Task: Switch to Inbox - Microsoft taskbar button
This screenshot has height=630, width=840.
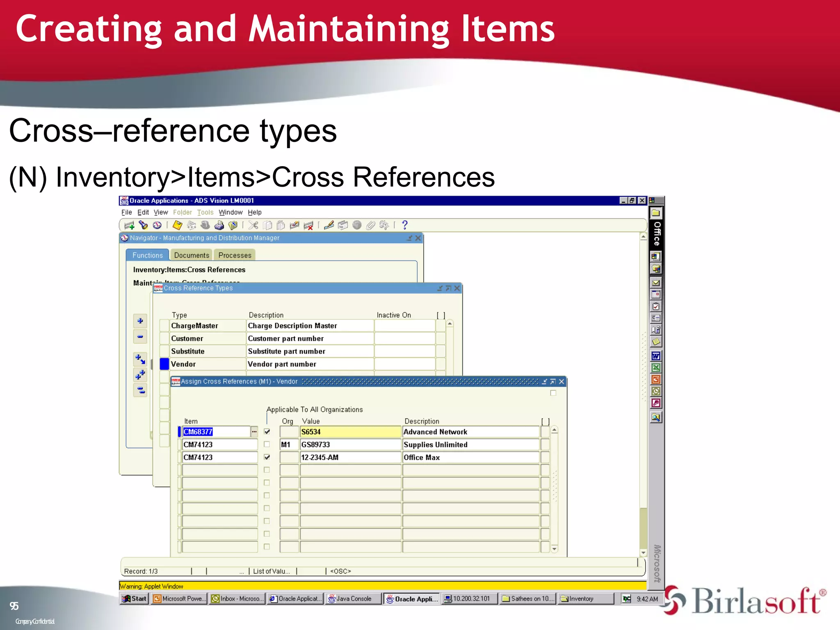Action: (237, 599)
